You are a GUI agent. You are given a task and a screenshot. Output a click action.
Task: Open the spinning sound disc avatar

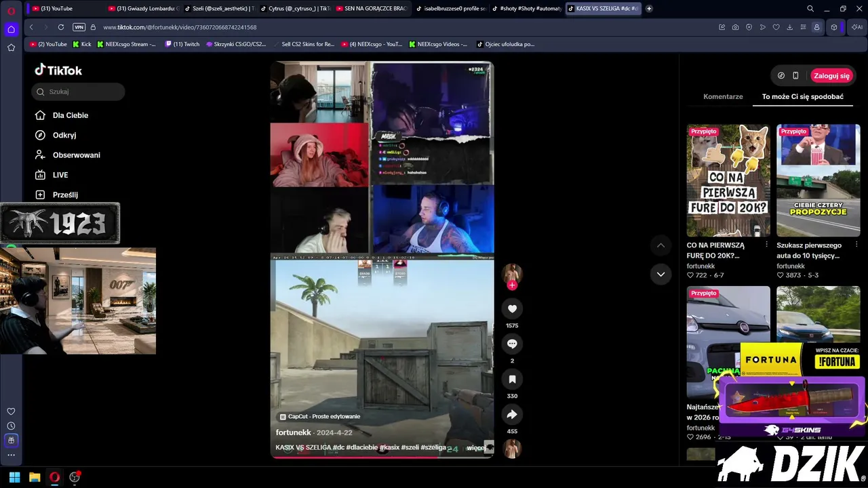[512, 449]
